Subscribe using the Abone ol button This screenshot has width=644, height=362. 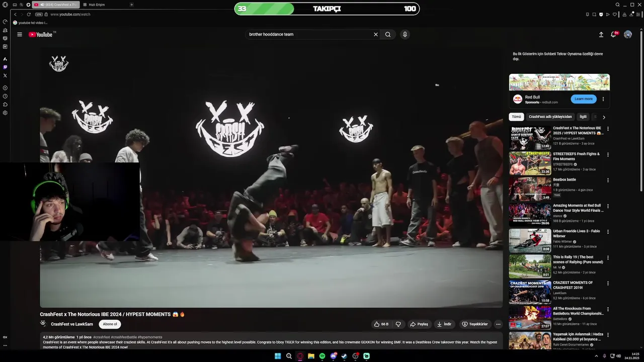[110, 324]
